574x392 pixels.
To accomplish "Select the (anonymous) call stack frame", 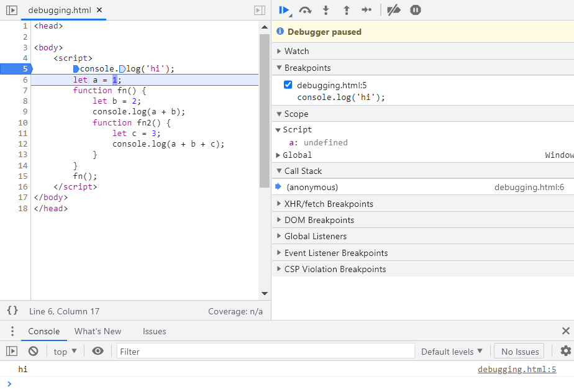I will coord(423,188).
